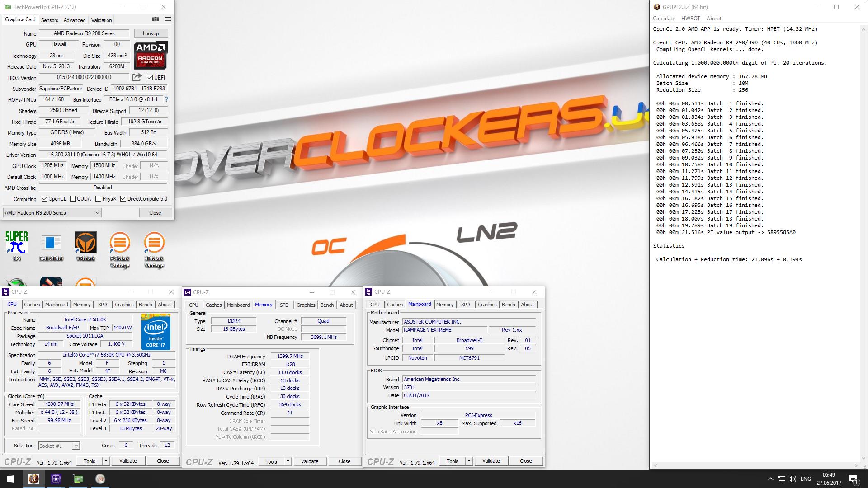This screenshot has width=868, height=488.
Task: Click the GPUPI horizontal scrollbar left arrow
Action: point(655,465)
